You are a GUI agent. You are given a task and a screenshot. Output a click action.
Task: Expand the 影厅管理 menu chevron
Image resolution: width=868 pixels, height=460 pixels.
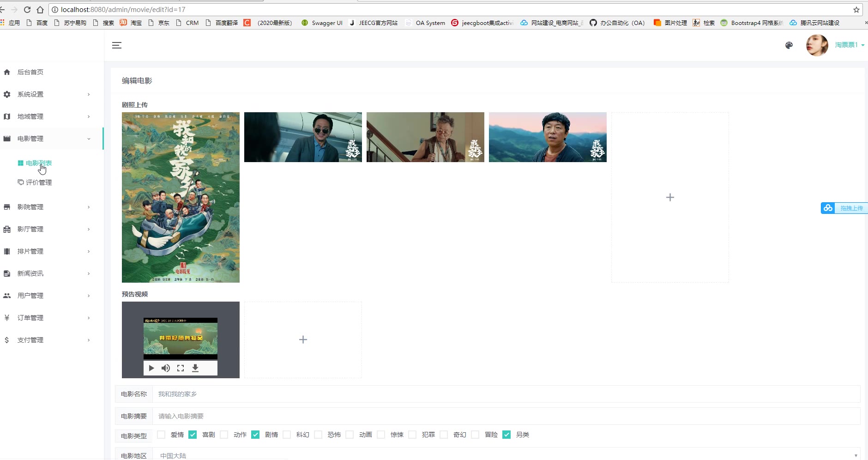pos(89,229)
